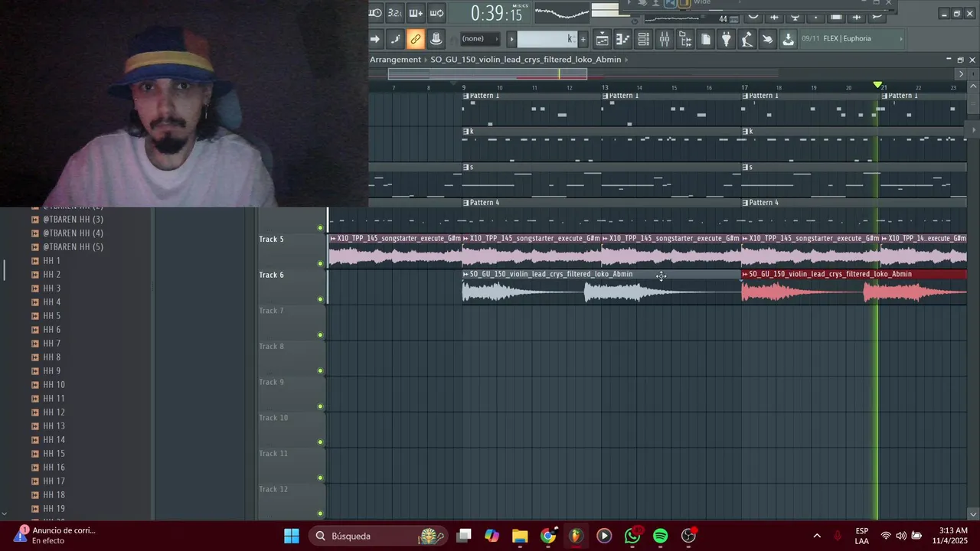Click bar 17 on the timeline ruler
Image resolution: width=980 pixels, height=551 pixels.
744,87
